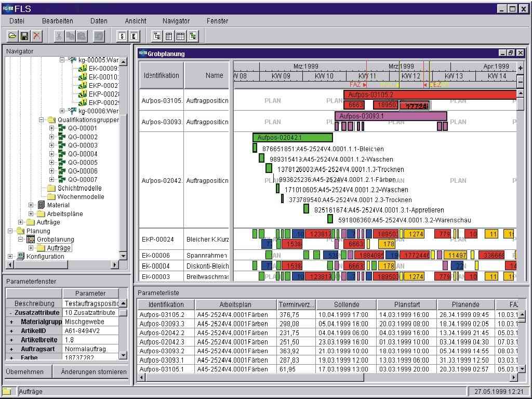Viewport: 532px width, 399px height.
Task: Click the green Aufpos-02042.1 Gantt bar
Action: [292, 138]
